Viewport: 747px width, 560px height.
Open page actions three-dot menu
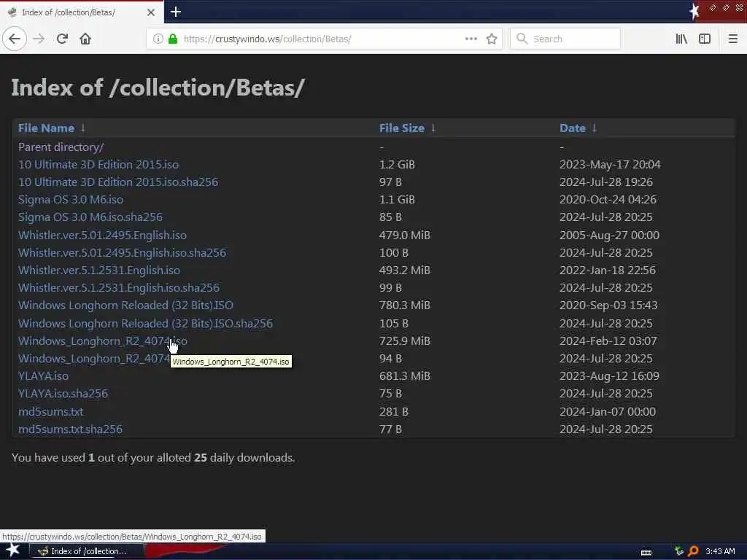471,39
